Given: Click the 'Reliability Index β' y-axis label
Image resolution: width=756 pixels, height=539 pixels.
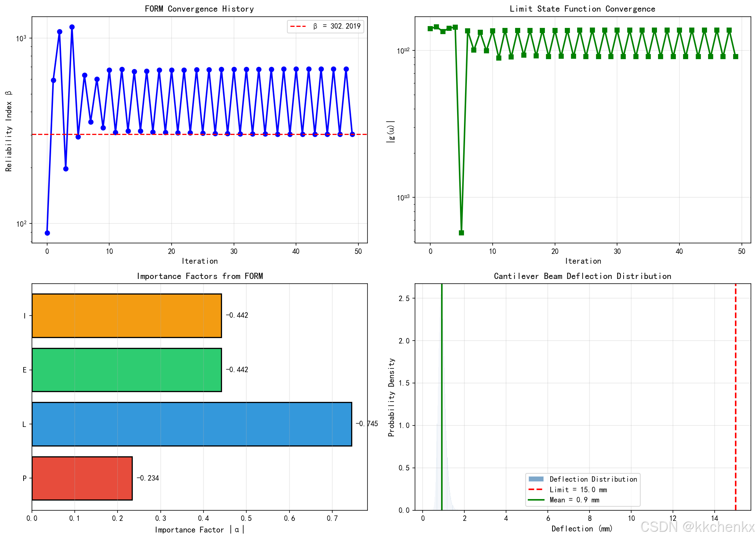Looking at the screenshot, I should pyautogui.click(x=9, y=131).
